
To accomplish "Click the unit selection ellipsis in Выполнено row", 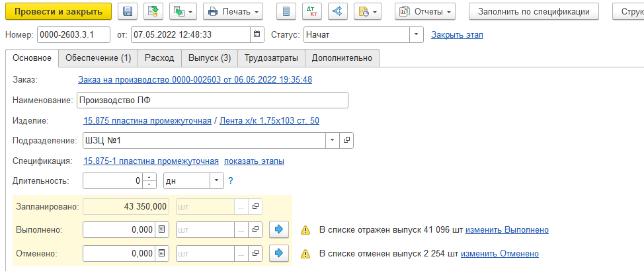I will 241,230.
